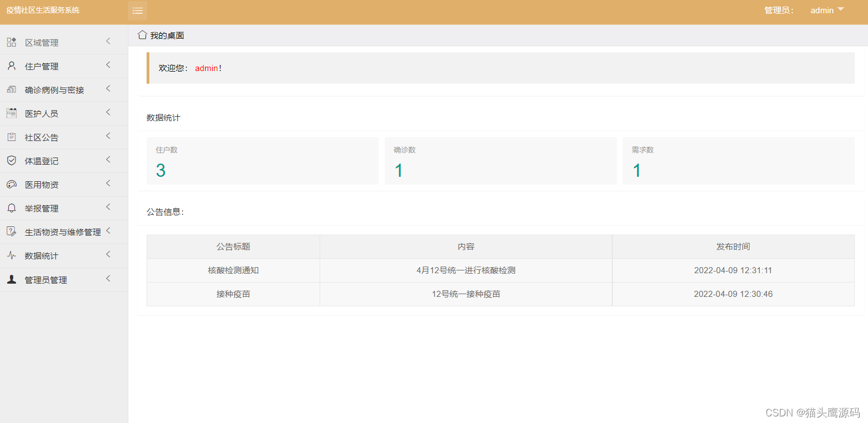Screen dimensions: 868x423
Task: Expand the 区域管理 chevron
Action: coord(108,41)
